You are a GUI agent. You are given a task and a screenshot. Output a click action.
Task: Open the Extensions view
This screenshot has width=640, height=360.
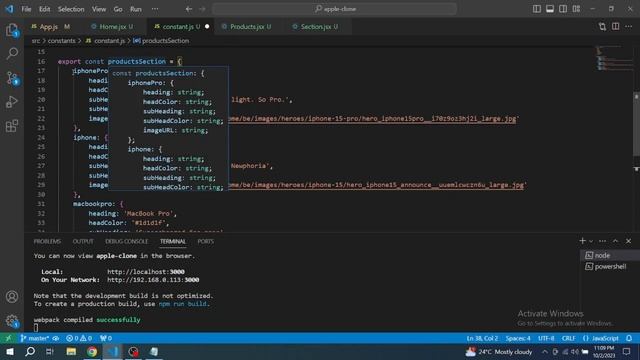(x=12, y=126)
